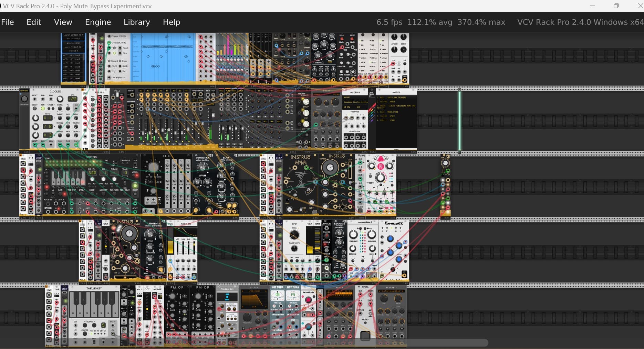Click the large frequency knob on XCO

click(x=153, y=168)
